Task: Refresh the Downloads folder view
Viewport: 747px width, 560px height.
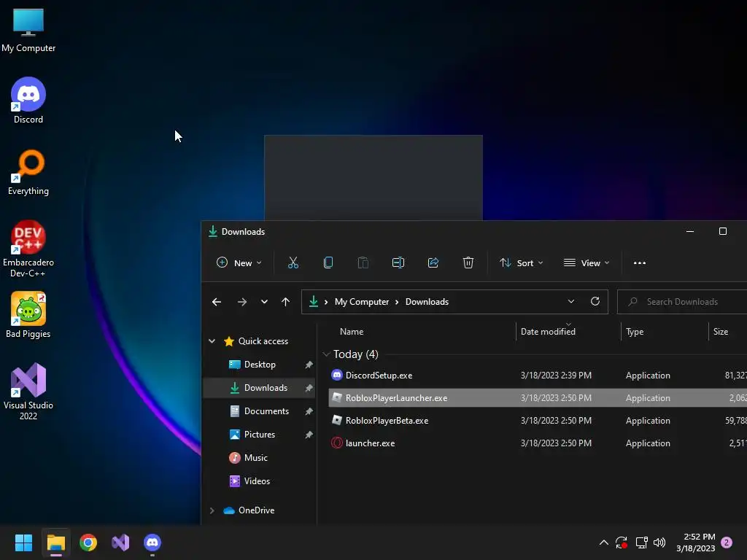Action: pos(595,301)
